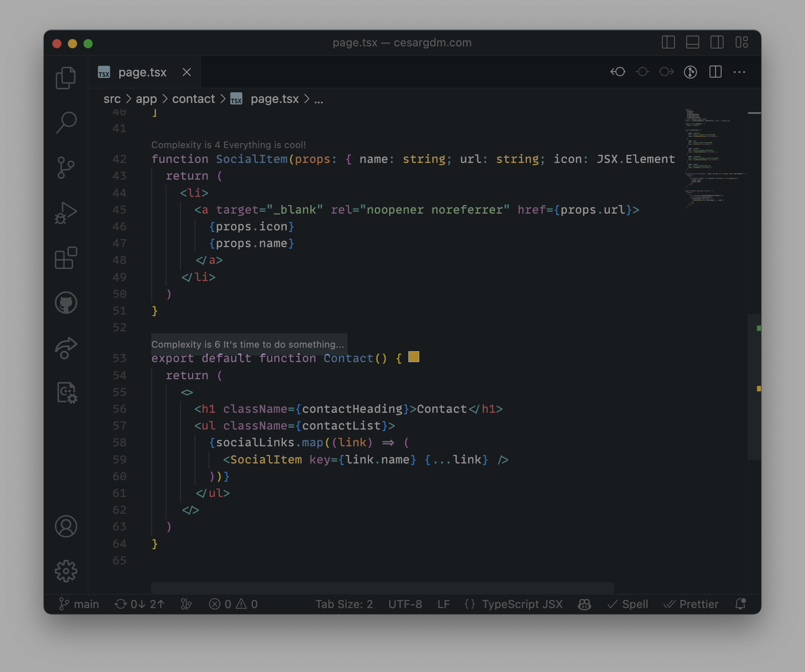This screenshot has height=672, width=805.
Task: Open the Explorer view in activity bar
Action: pyautogui.click(x=66, y=78)
